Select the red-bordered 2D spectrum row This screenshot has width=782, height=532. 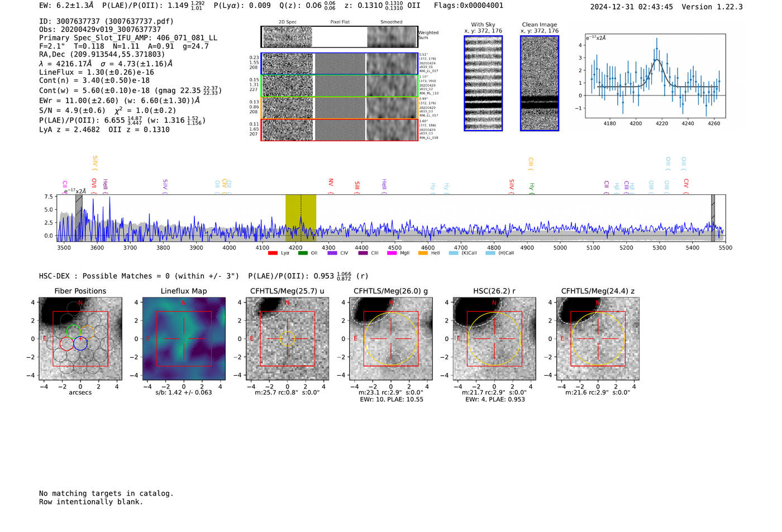[339, 130]
